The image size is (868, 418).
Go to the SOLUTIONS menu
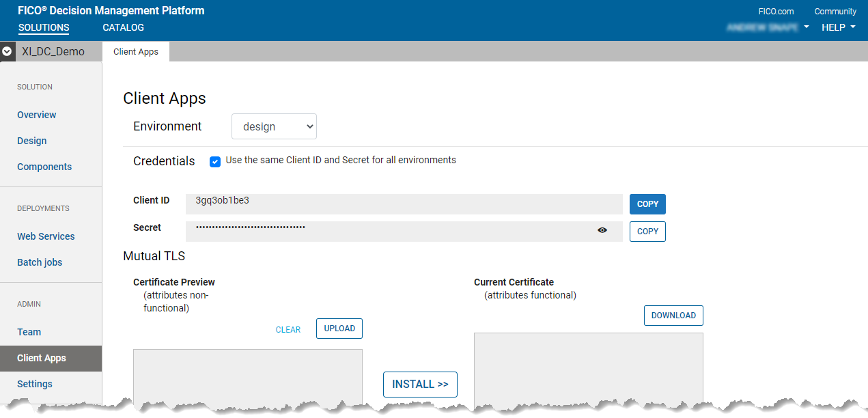coord(44,28)
